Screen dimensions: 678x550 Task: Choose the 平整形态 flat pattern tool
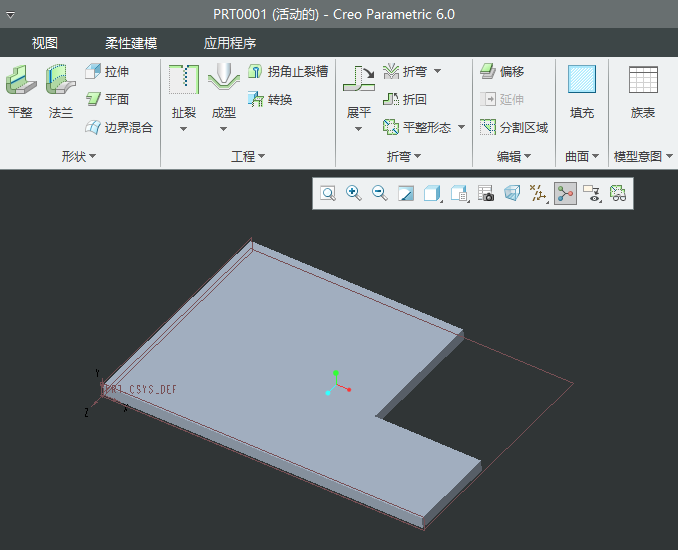(x=417, y=127)
